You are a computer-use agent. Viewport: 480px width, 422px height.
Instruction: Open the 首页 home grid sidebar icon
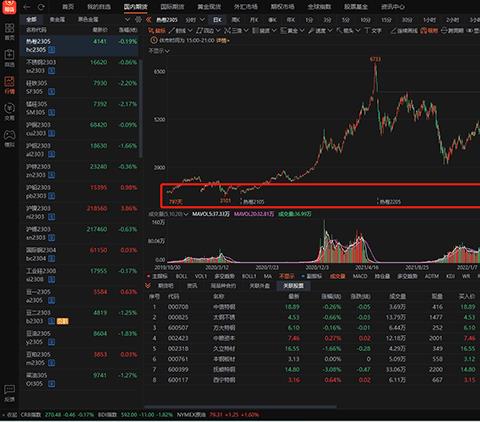[9, 31]
